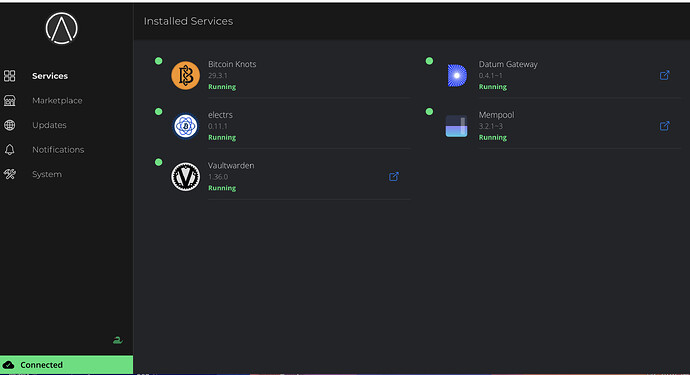Click Bitcoin Knots version 29.3.1
690x375 pixels.
pyautogui.click(x=218, y=76)
